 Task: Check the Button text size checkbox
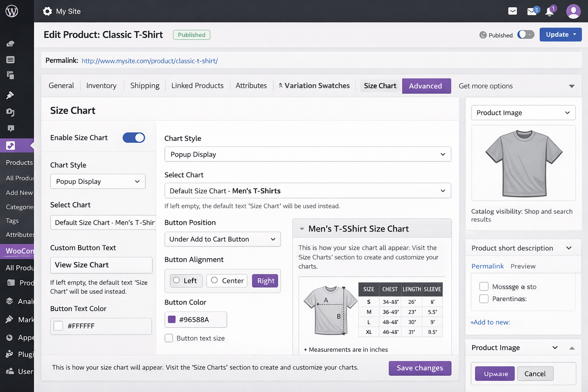coord(169,338)
